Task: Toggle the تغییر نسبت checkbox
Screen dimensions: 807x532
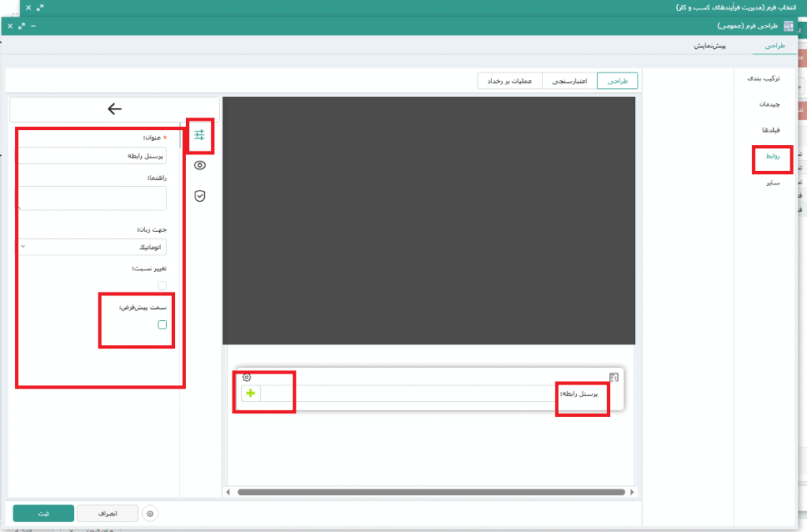Action: pyautogui.click(x=162, y=285)
